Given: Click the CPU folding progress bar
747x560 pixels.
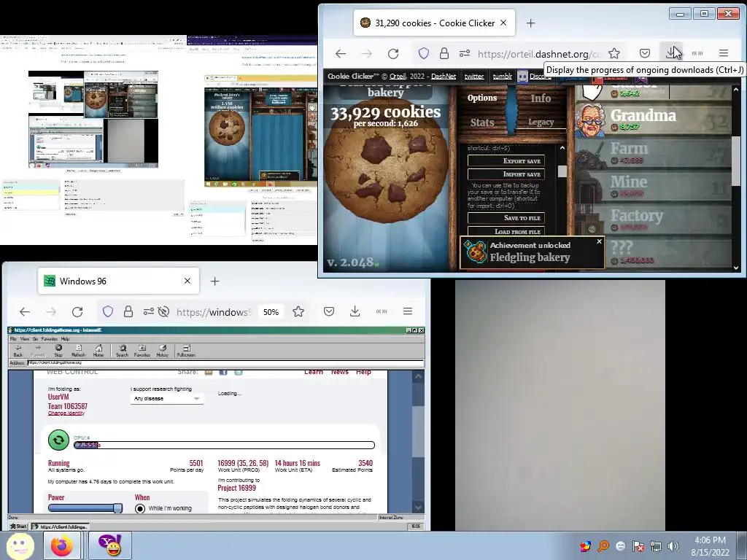Looking at the screenshot, I should click(225, 446).
